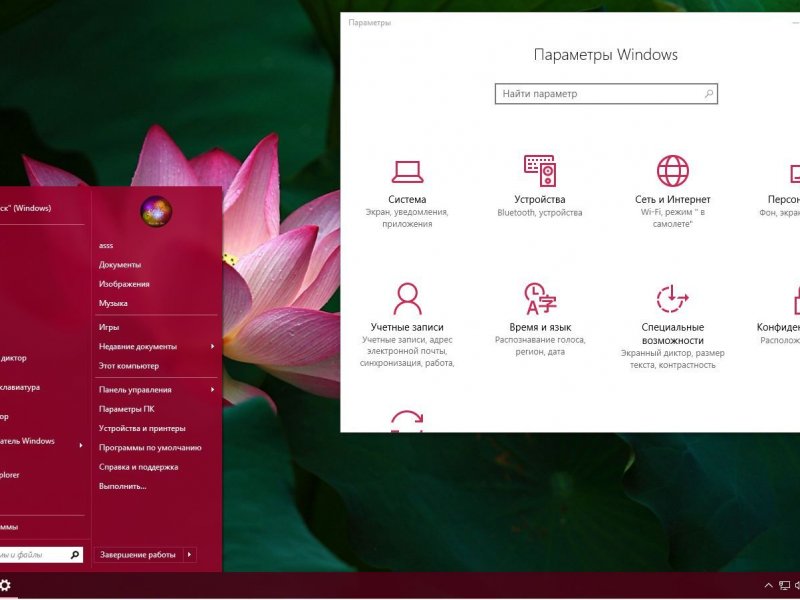The width and height of the screenshot is (800, 600).
Task: Click the Специальные возможности title
Action: (x=672, y=334)
